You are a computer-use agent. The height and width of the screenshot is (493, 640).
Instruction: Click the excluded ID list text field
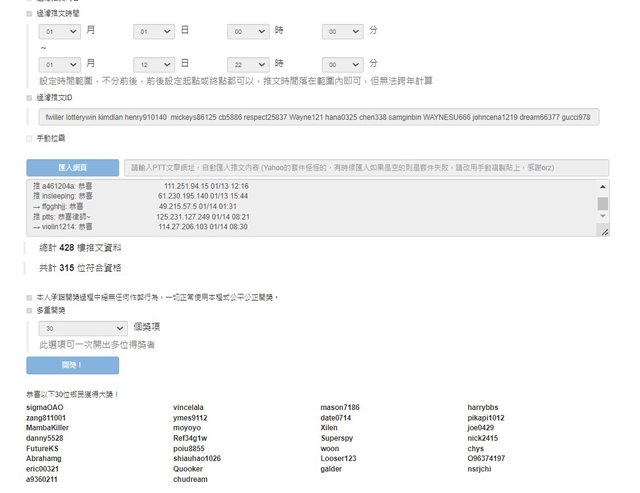point(318,117)
